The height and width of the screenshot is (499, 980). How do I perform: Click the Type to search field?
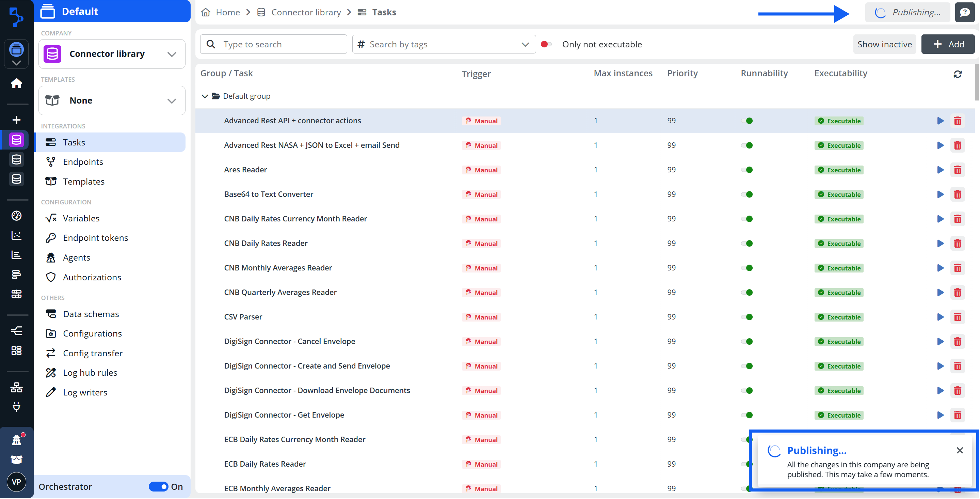point(274,44)
